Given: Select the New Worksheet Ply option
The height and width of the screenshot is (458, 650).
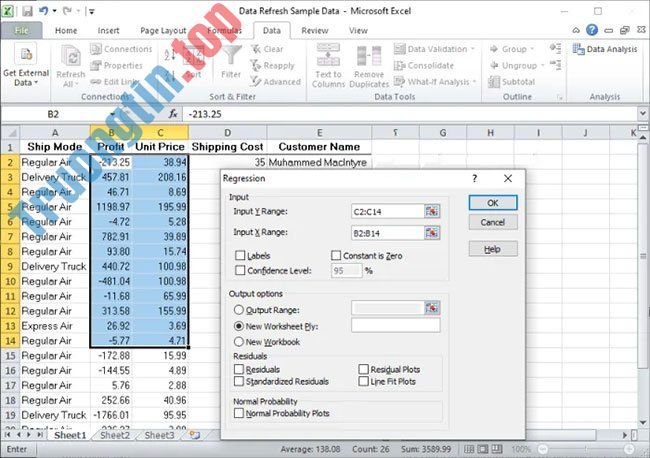Looking at the screenshot, I should (x=239, y=326).
